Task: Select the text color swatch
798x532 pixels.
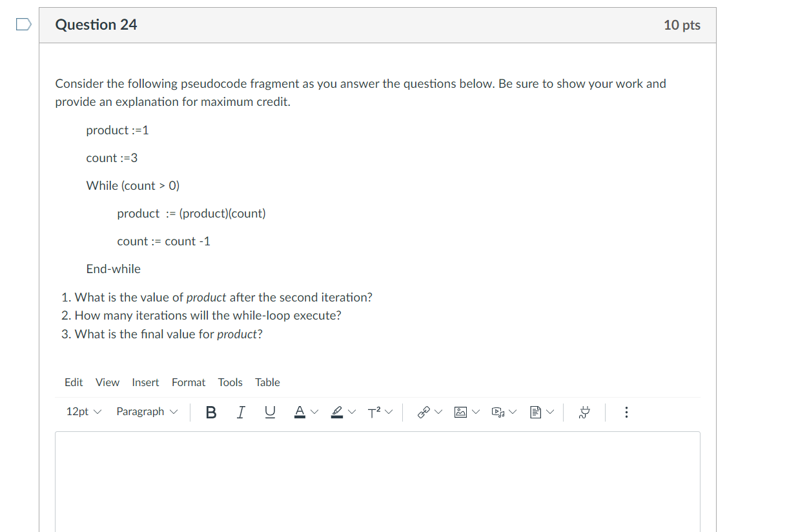Action: [301, 412]
